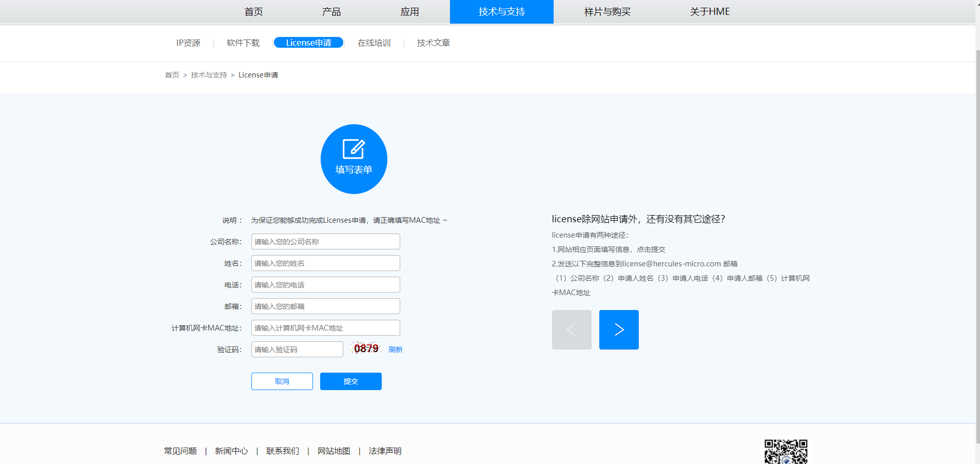Screen dimensions: 980x464
Task: Cancel the form with the 取消 button
Action: click(282, 381)
